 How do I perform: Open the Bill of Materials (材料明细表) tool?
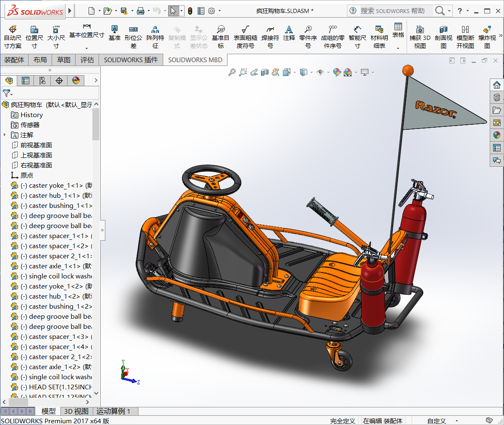(x=379, y=37)
